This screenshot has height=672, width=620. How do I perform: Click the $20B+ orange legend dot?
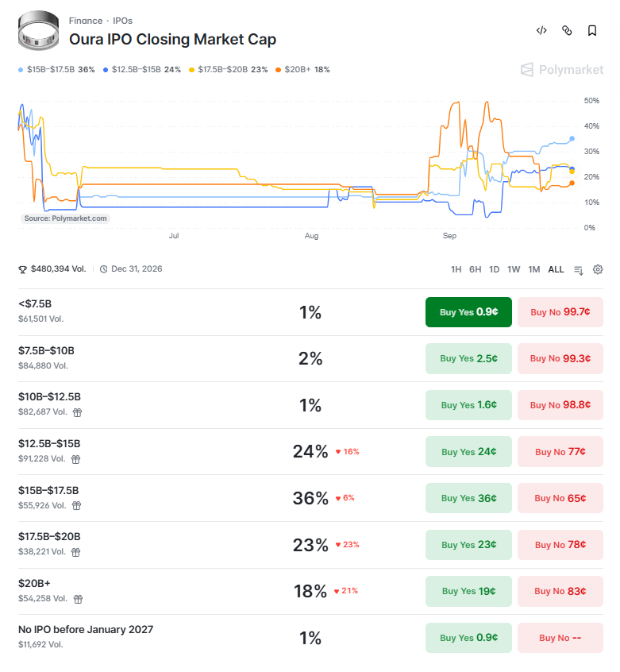click(x=279, y=70)
